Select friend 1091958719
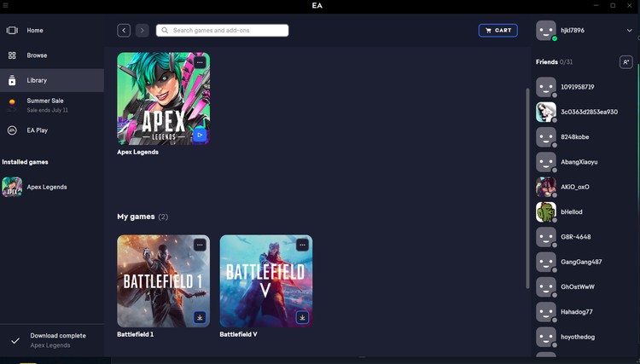640x364 pixels. pos(585,87)
